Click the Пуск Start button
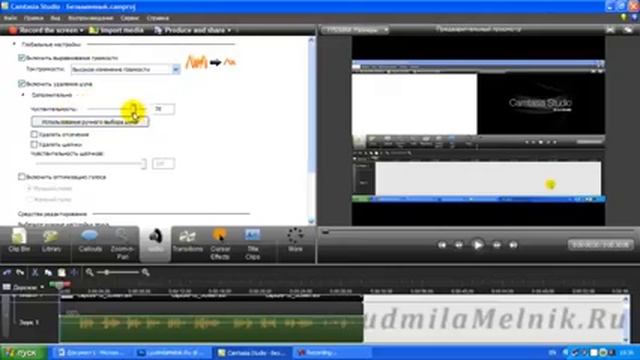The width and height of the screenshot is (640, 360). point(23,353)
